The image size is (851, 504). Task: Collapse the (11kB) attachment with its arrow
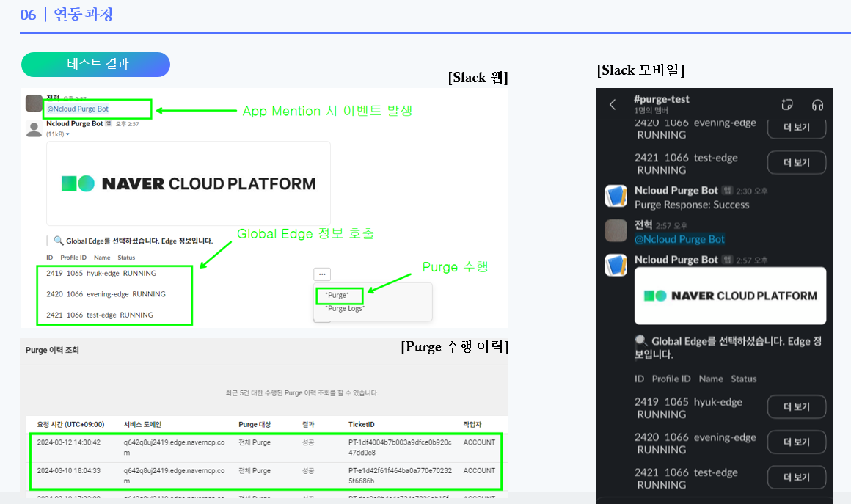point(67,134)
